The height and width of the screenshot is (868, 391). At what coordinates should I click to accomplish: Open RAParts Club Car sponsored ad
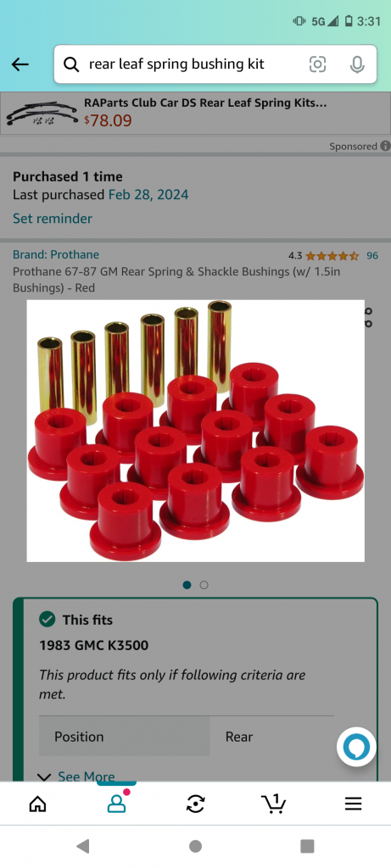(x=195, y=113)
